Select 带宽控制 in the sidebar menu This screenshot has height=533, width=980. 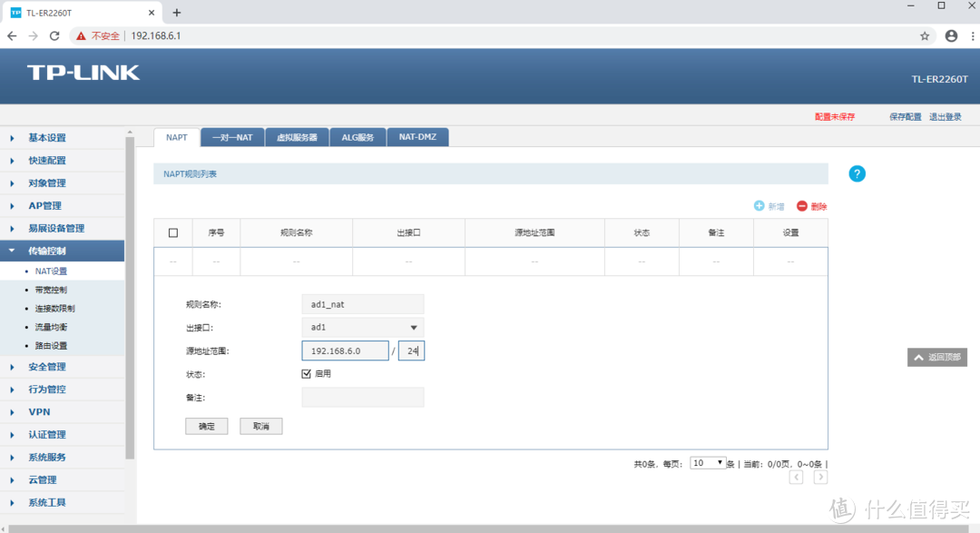pos(52,289)
